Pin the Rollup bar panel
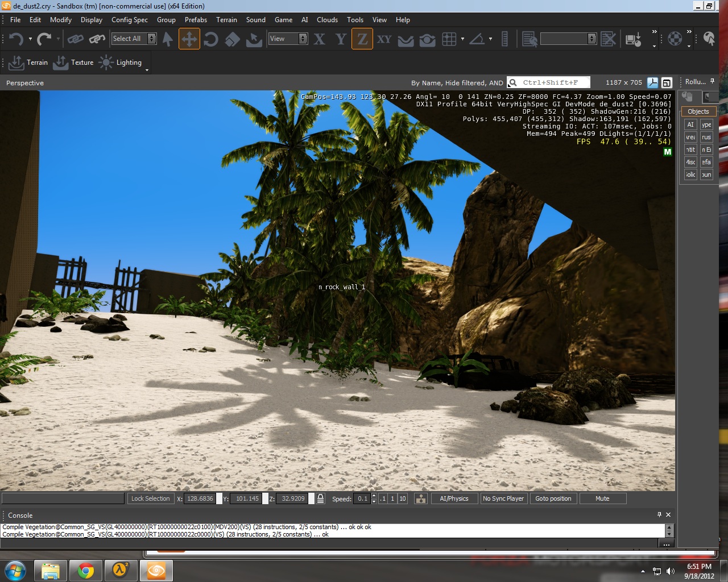The height and width of the screenshot is (582, 728). (712, 82)
